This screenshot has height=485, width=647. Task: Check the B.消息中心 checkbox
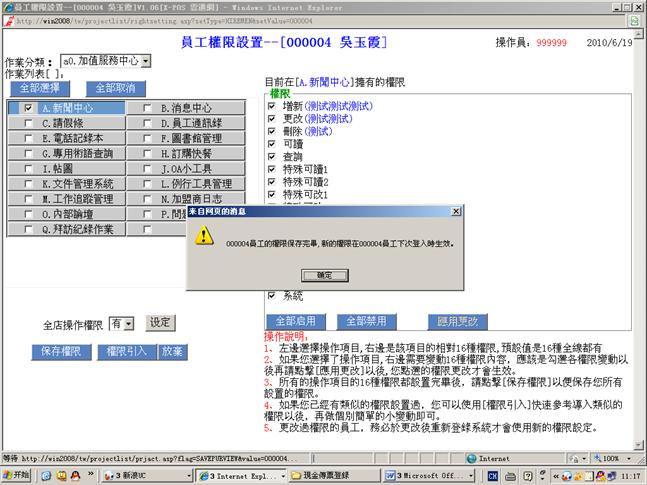148,108
